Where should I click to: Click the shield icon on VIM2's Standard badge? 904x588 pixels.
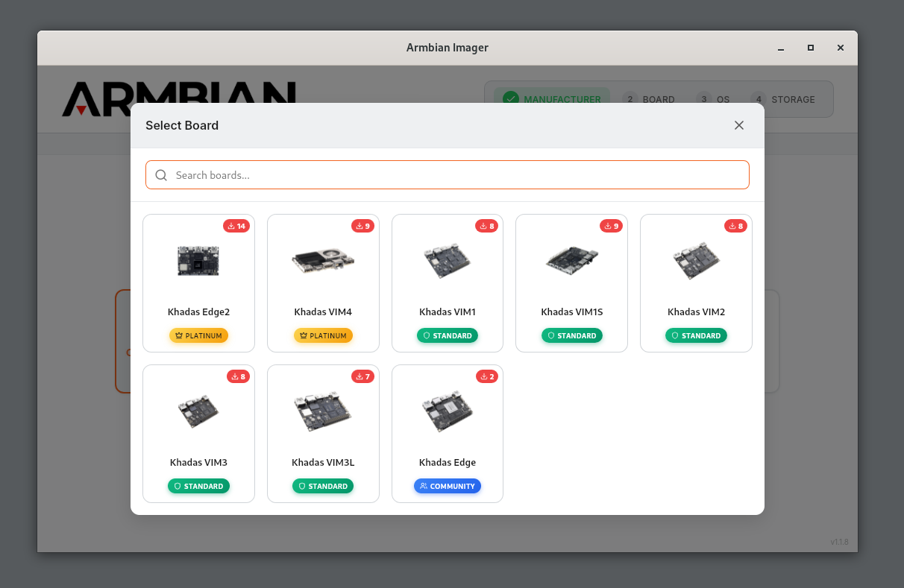pos(674,335)
